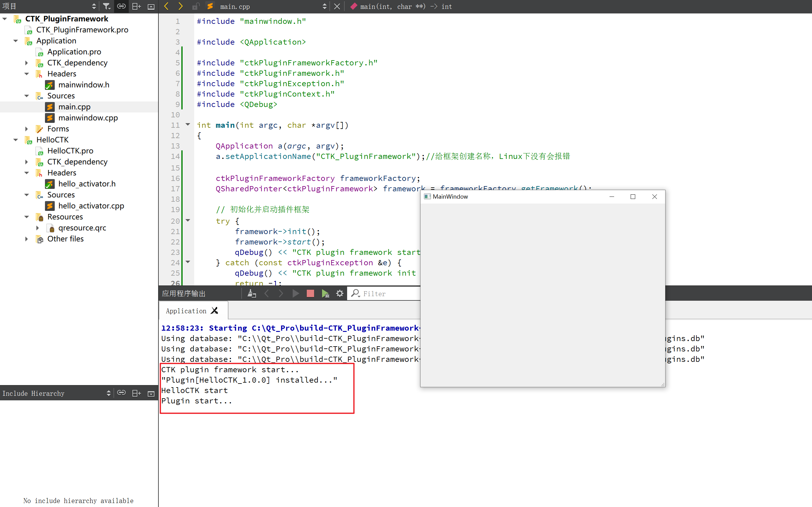Open mainwindow.cpp in project tree
Screen dimensions: 812x507
tap(87, 118)
